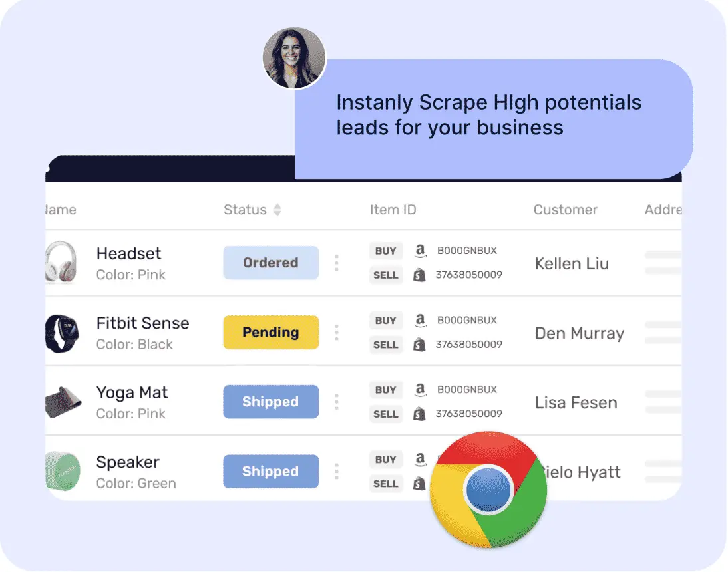Click the buy ID B000GNBUX in Yoga Mat row
This screenshot has width=728, height=572.
click(467, 390)
